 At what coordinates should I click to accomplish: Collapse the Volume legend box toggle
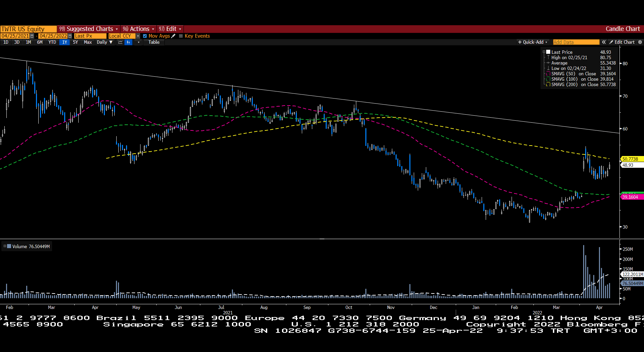point(5,246)
